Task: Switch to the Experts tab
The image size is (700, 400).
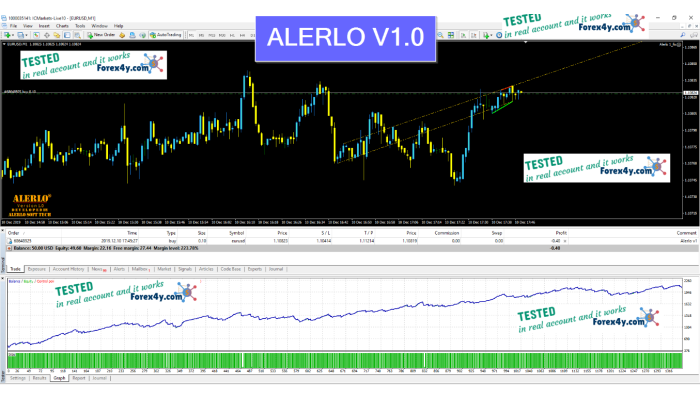Action: pyautogui.click(x=254, y=269)
